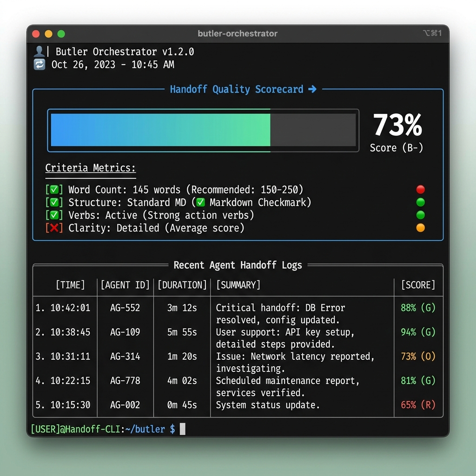
Task: Click the [TIME] column header
Action: pos(70,285)
